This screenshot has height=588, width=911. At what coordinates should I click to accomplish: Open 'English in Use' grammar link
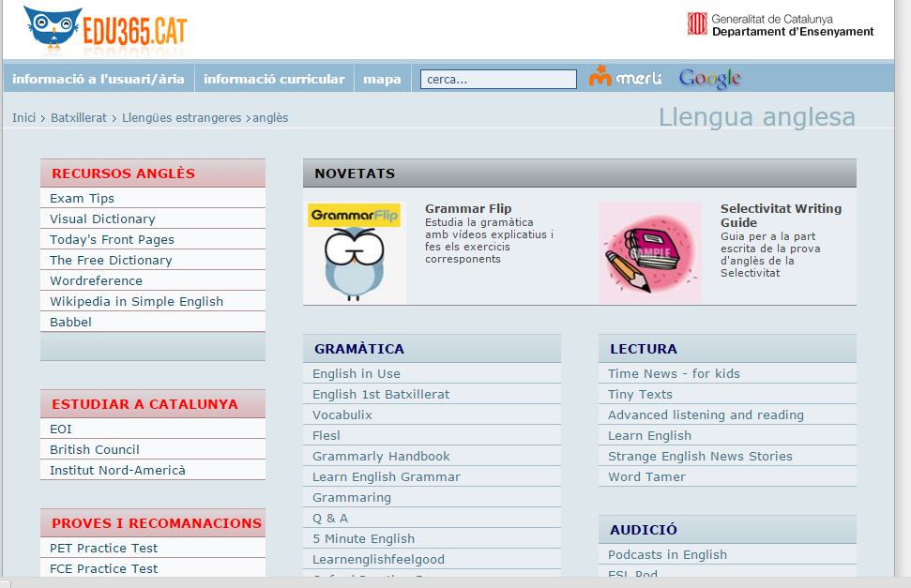[x=357, y=374]
